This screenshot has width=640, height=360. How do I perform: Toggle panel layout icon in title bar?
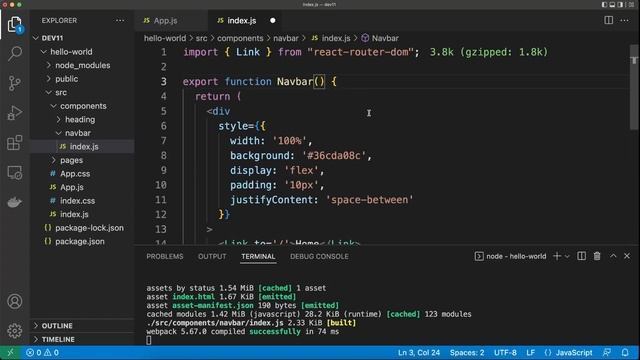pos(612,4)
